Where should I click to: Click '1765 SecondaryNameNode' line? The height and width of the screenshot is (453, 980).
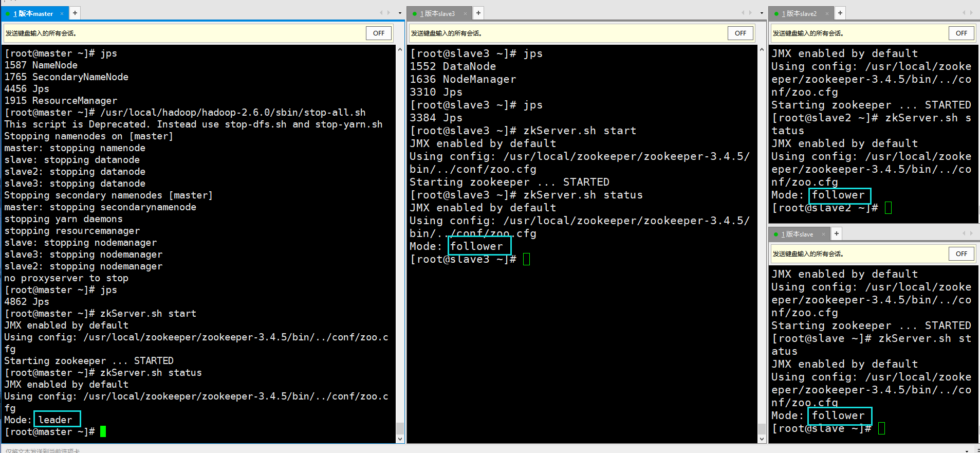click(x=66, y=77)
